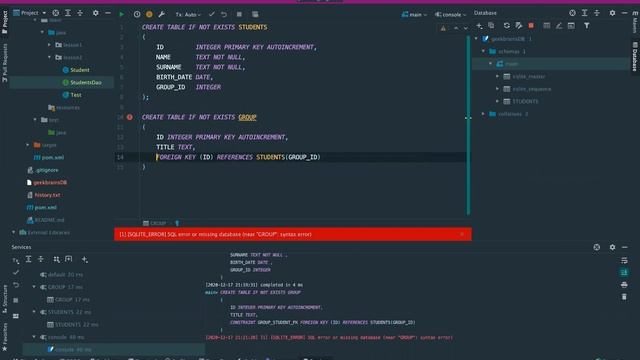640x360 pixels.
Task: Open Database panel gear settings
Action: coord(612,13)
